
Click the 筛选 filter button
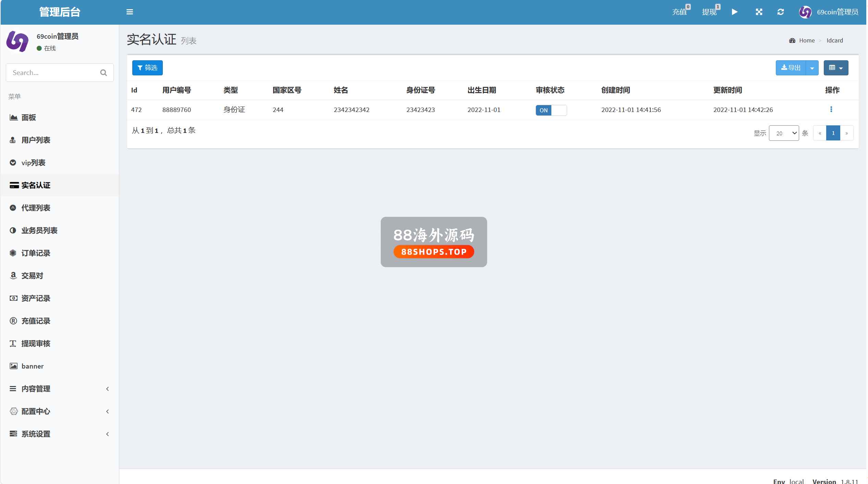click(x=147, y=68)
